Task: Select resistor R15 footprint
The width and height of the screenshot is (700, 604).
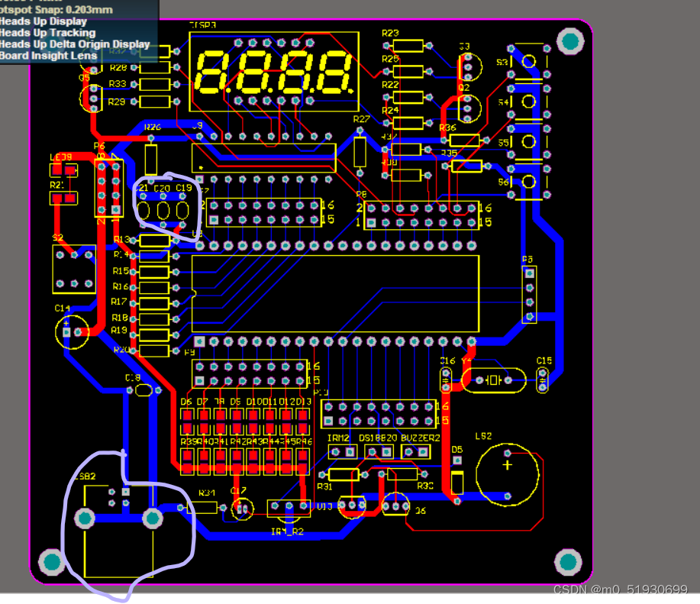Action: coord(154,272)
